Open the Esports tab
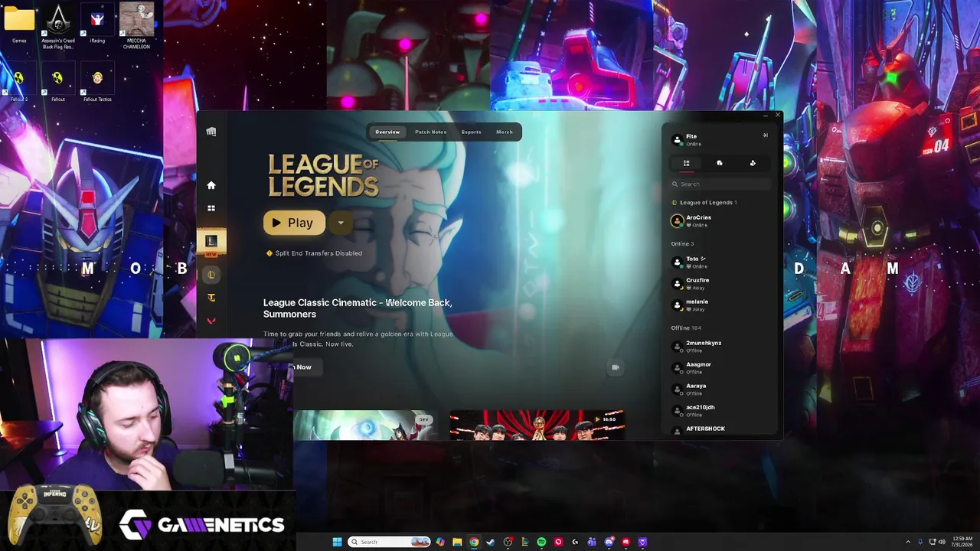 click(x=471, y=132)
